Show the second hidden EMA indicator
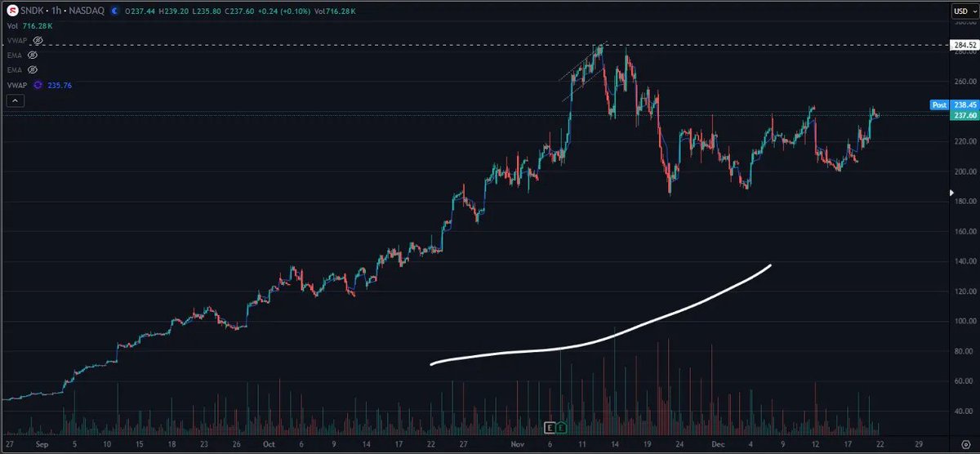Screen dimensions: 980x454 tap(32, 70)
